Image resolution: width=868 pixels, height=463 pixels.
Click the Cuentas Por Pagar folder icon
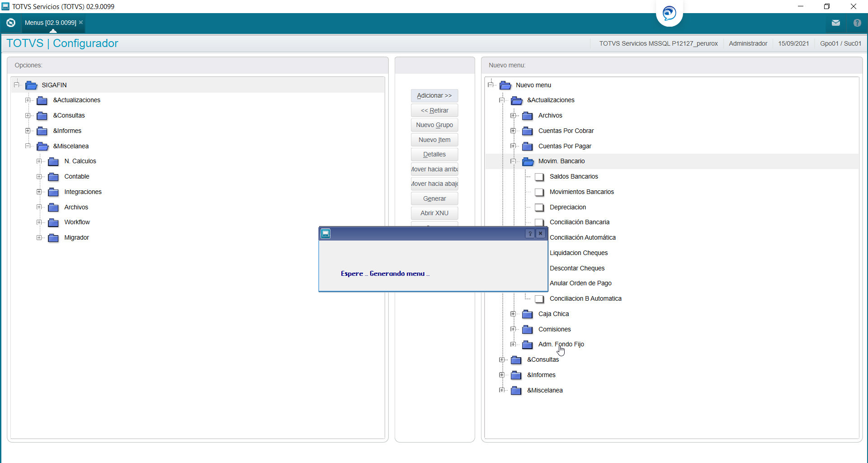[x=528, y=146]
